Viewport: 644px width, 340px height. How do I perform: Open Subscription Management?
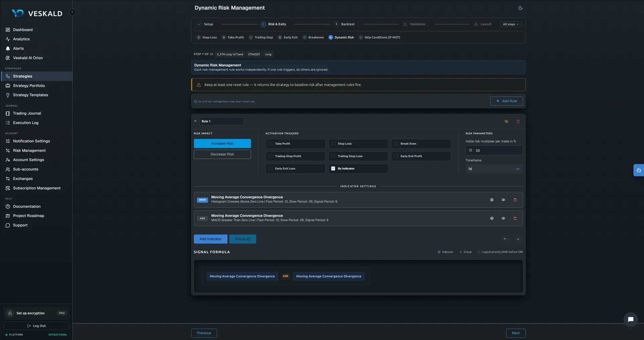coord(36,188)
